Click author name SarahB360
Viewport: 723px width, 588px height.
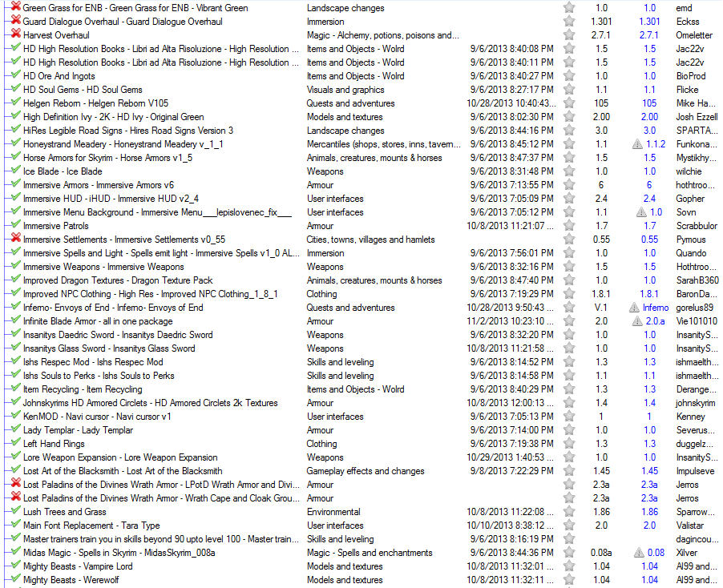(697, 280)
